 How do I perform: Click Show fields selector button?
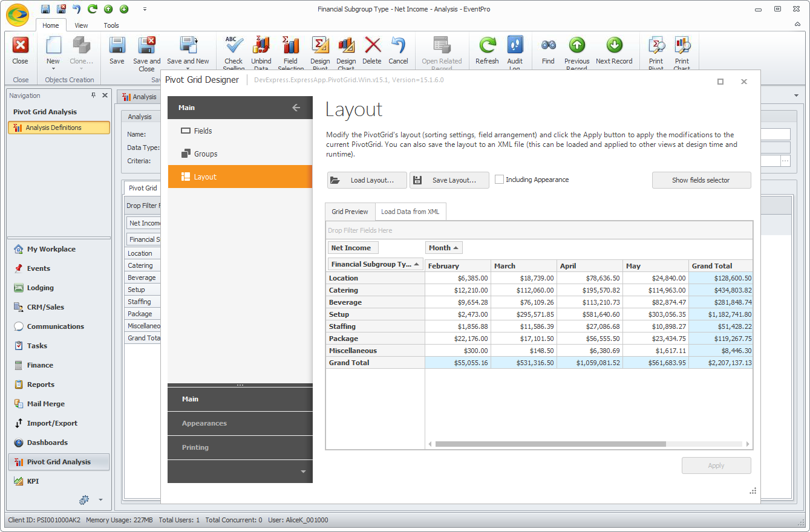click(x=701, y=180)
